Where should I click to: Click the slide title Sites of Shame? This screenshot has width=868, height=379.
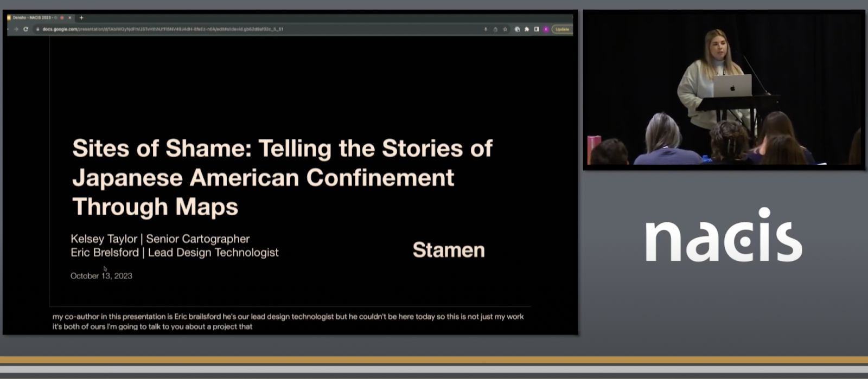[282, 177]
